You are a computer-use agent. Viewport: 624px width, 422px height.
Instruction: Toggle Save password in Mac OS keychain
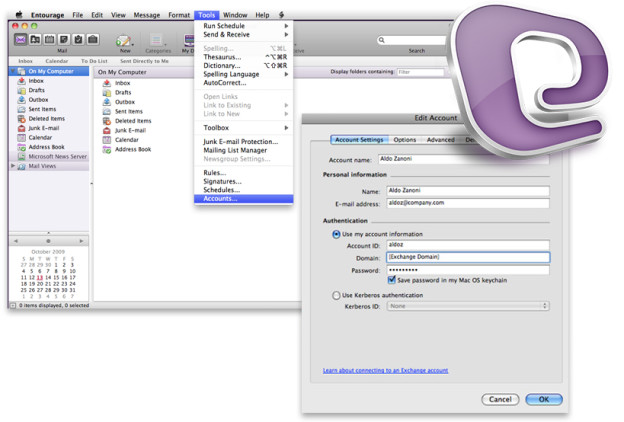[x=392, y=280]
